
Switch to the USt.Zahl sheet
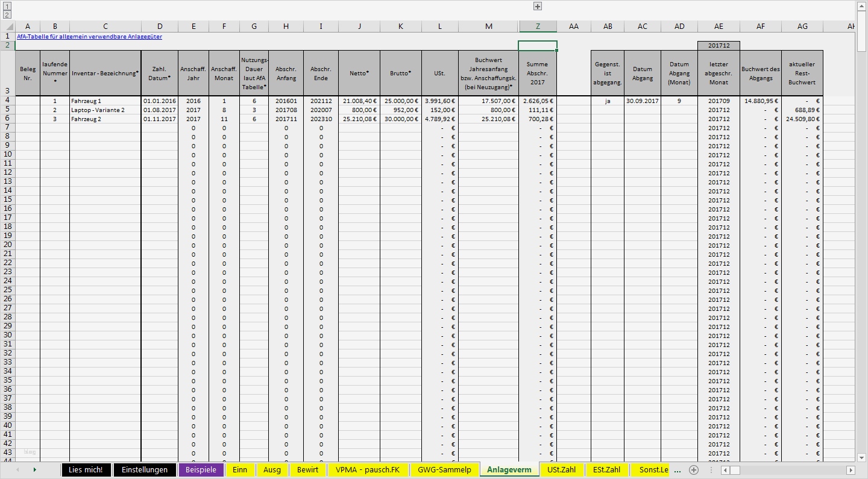pos(562,470)
